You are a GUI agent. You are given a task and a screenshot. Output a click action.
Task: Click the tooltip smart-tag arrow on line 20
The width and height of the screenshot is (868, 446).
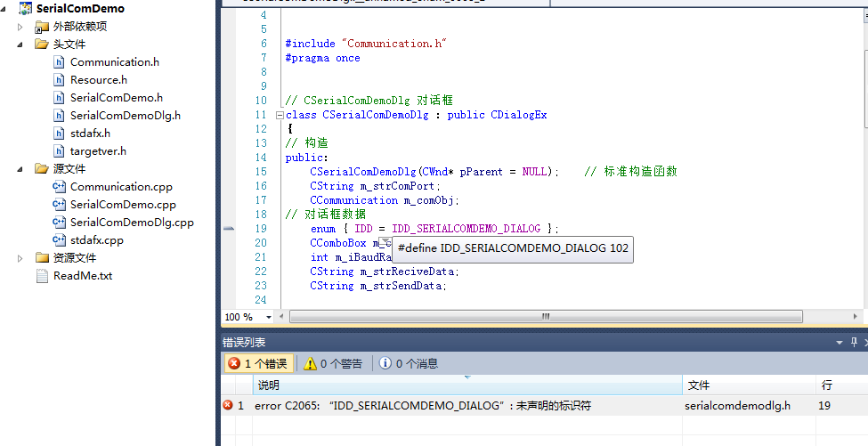(385, 241)
